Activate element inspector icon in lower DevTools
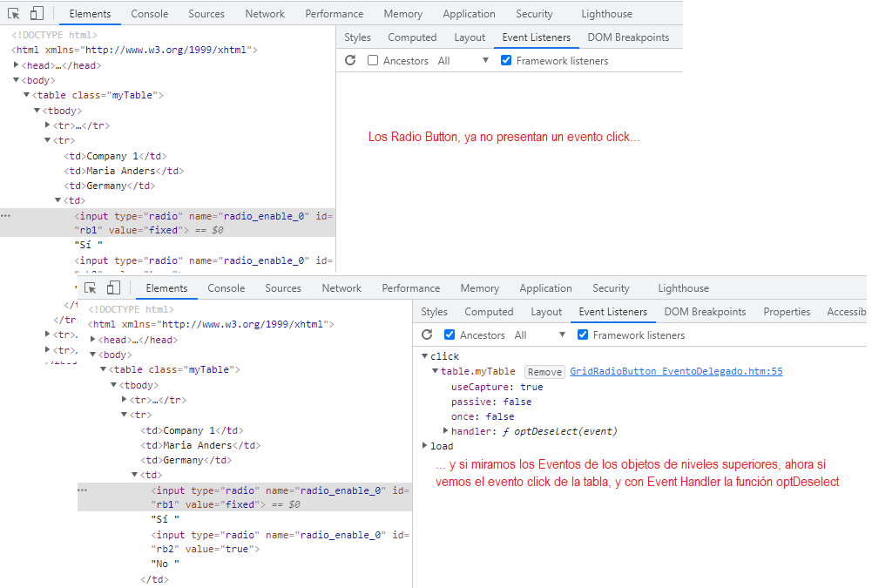872x588 pixels. (x=91, y=288)
